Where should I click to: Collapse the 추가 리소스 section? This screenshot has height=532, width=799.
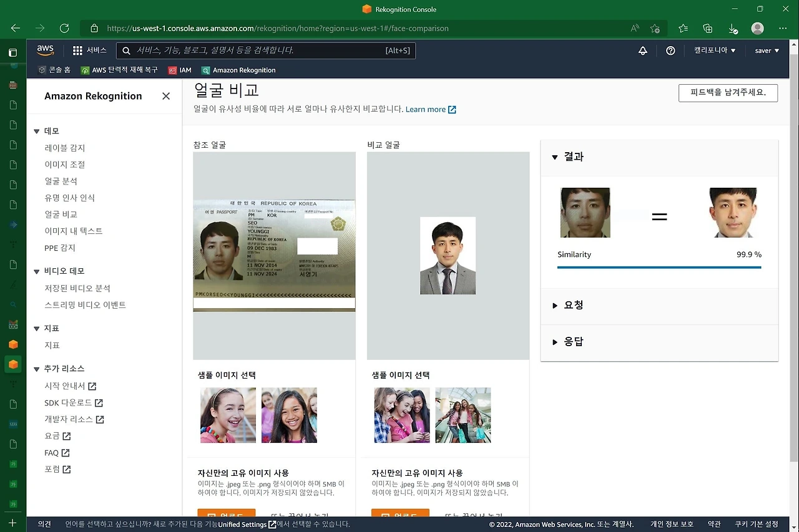pyautogui.click(x=37, y=369)
